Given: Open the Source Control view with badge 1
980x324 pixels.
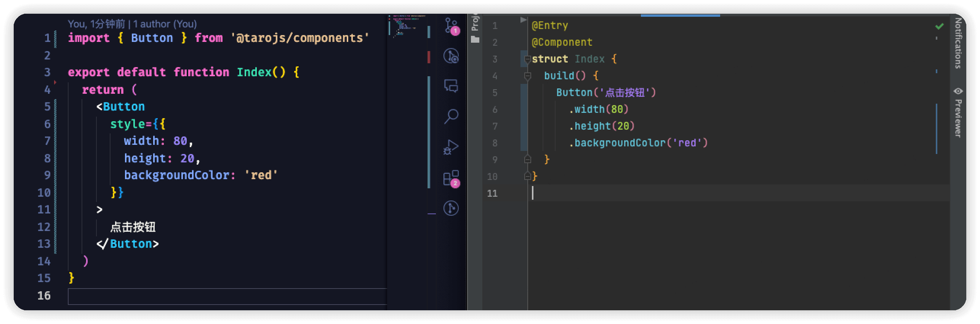Looking at the screenshot, I should 451,26.
